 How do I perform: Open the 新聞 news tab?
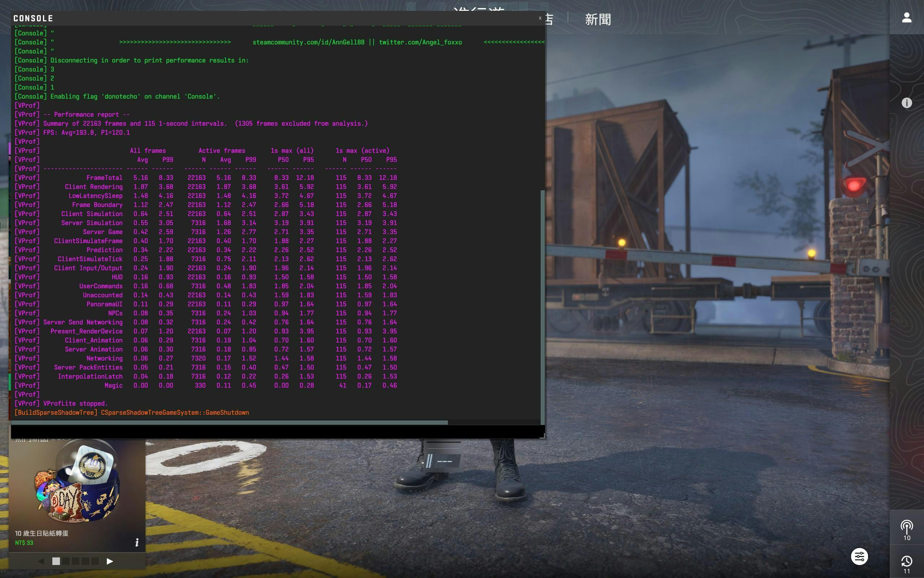598,19
